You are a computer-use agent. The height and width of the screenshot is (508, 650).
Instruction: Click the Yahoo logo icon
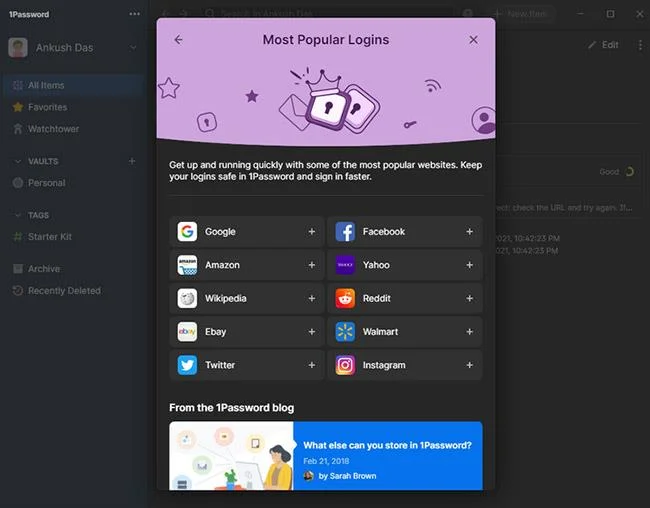[x=345, y=265]
